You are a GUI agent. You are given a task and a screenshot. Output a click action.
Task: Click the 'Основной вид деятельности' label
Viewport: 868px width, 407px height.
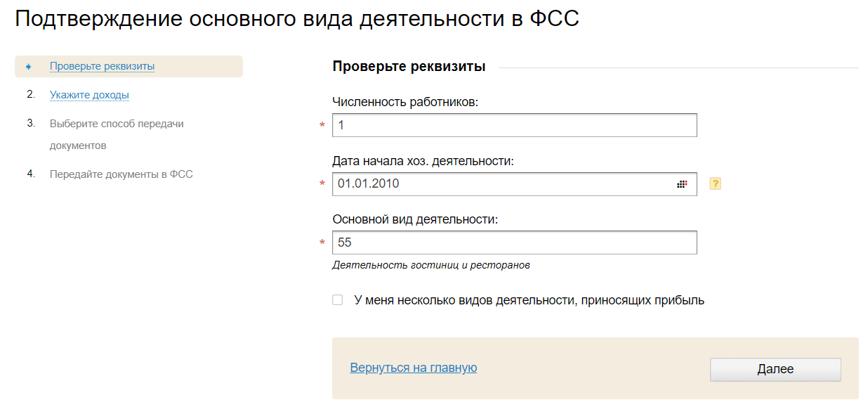415,219
